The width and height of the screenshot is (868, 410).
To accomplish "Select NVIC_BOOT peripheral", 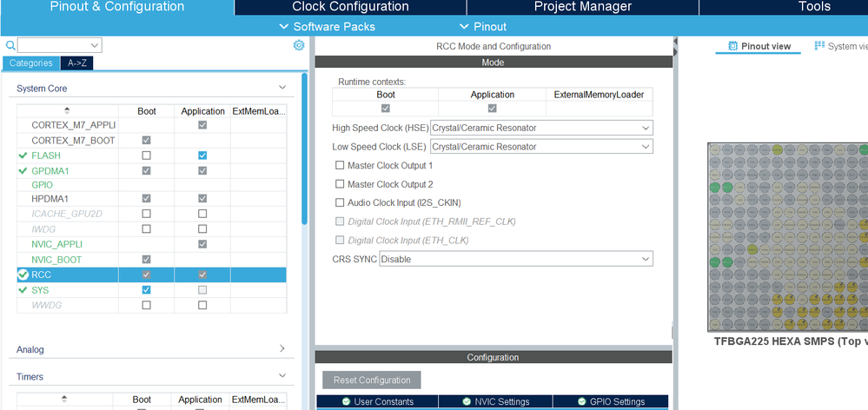I will [x=56, y=260].
